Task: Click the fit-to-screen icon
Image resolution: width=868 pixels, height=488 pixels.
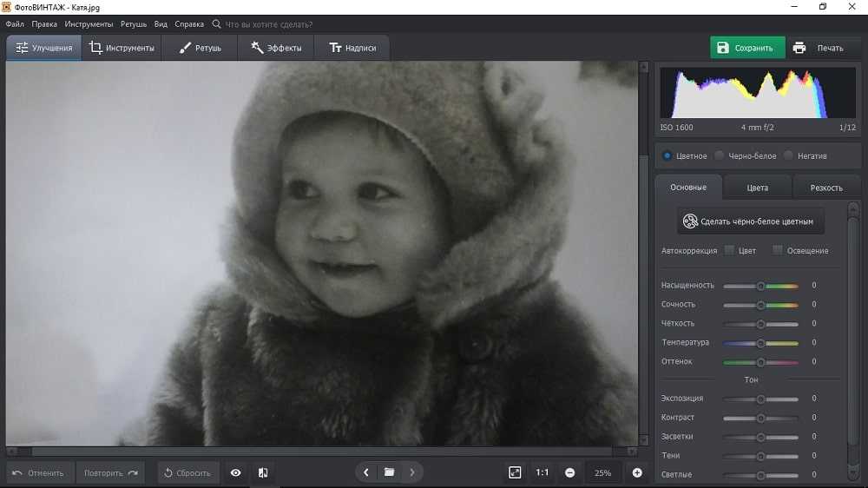Action: [515, 472]
